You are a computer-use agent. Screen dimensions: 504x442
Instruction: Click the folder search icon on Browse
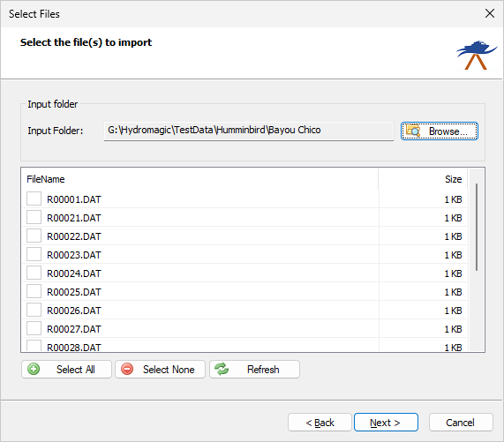tap(413, 131)
